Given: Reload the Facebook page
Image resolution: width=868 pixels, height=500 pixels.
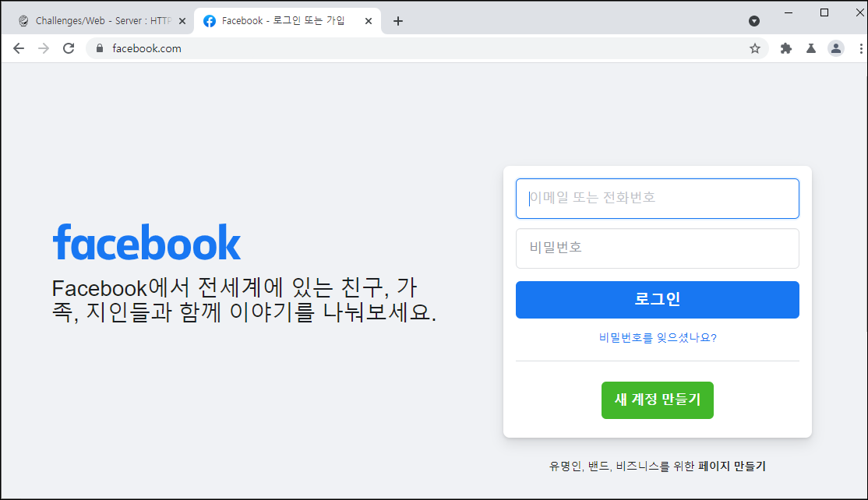Looking at the screenshot, I should pos(68,48).
